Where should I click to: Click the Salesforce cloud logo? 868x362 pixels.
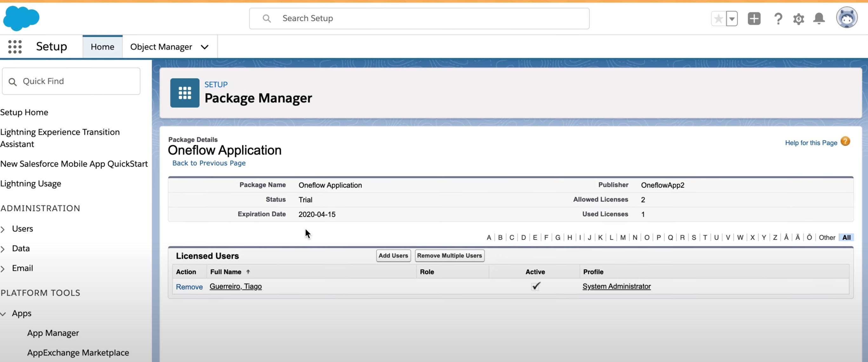coord(21,18)
